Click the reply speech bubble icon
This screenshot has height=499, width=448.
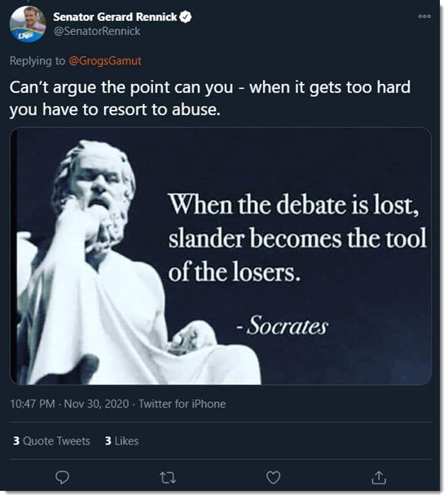click(62, 477)
